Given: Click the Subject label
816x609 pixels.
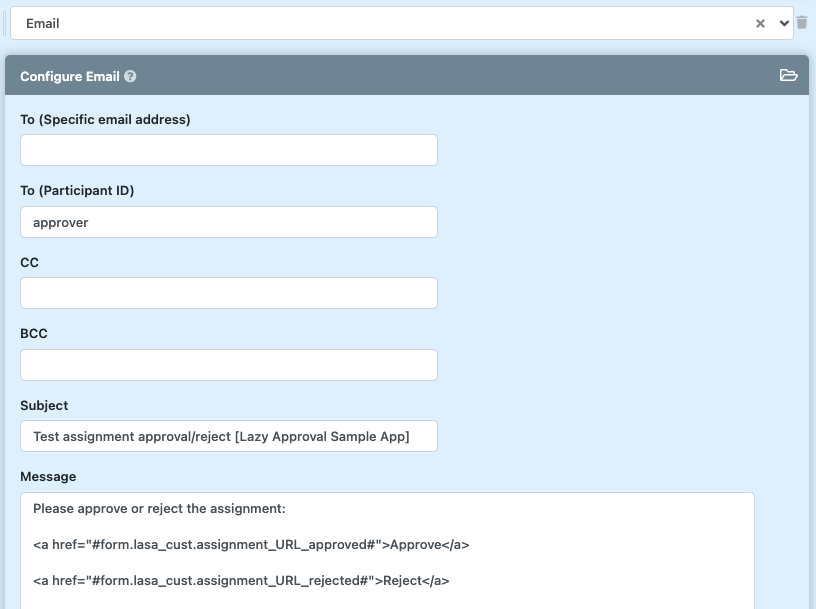Looking at the screenshot, I should (x=44, y=406).
